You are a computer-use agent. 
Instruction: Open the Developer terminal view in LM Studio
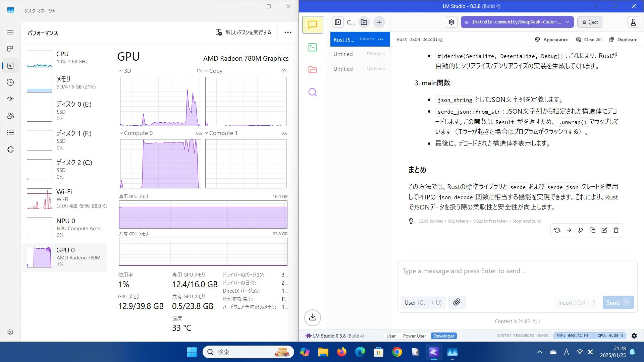tap(313, 47)
